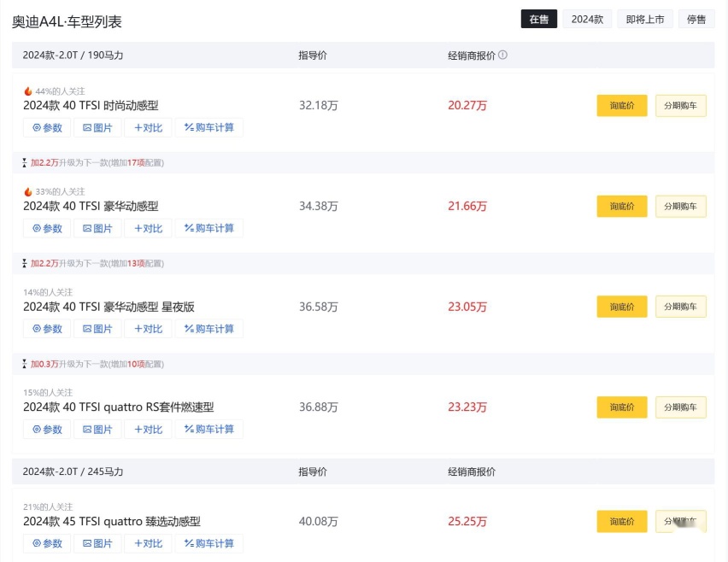728x562 pixels.
Task: Click 询底价 for the 20.27万 model
Action: pyautogui.click(x=622, y=105)
